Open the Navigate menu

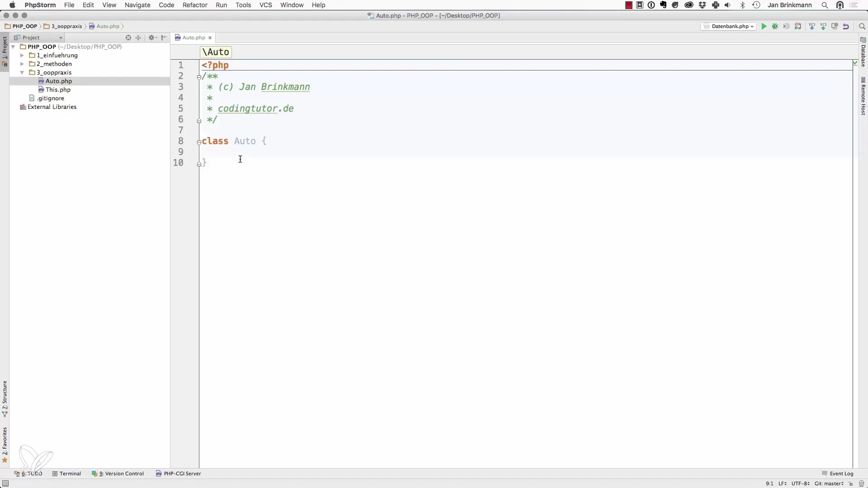pos(137,5)
